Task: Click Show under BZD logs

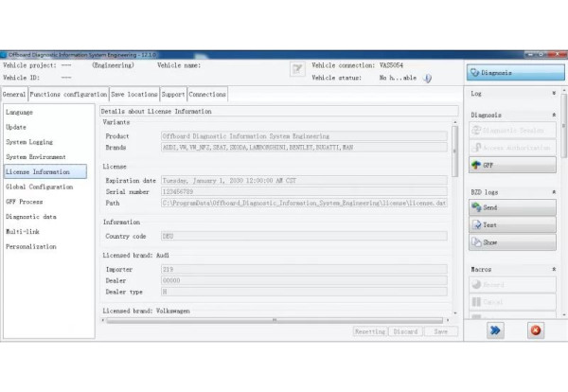Action: coord(512,242)
